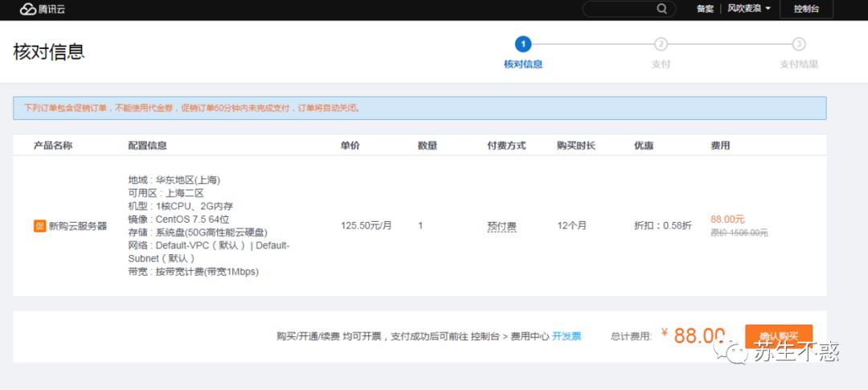The height and width of the screenshot is (390, 868).
Task: Select step 1 核对信息 circle
Action: point(522,44)
